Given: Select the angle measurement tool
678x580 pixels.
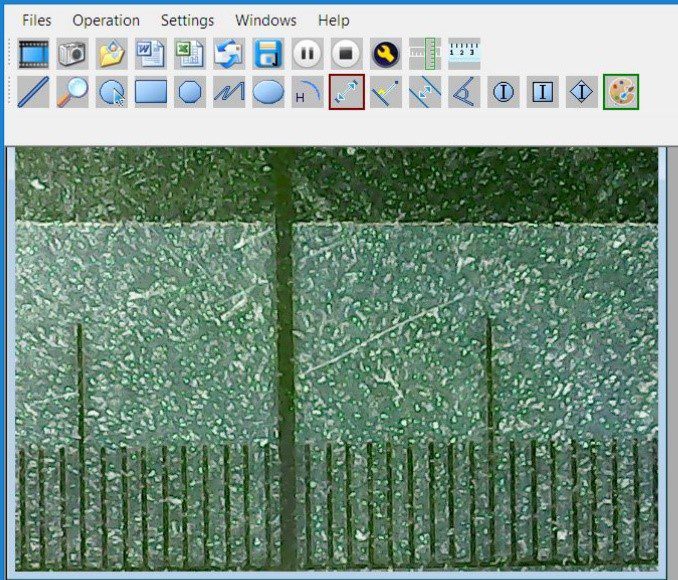Looking at the screenshot, I should pos(463,93).
